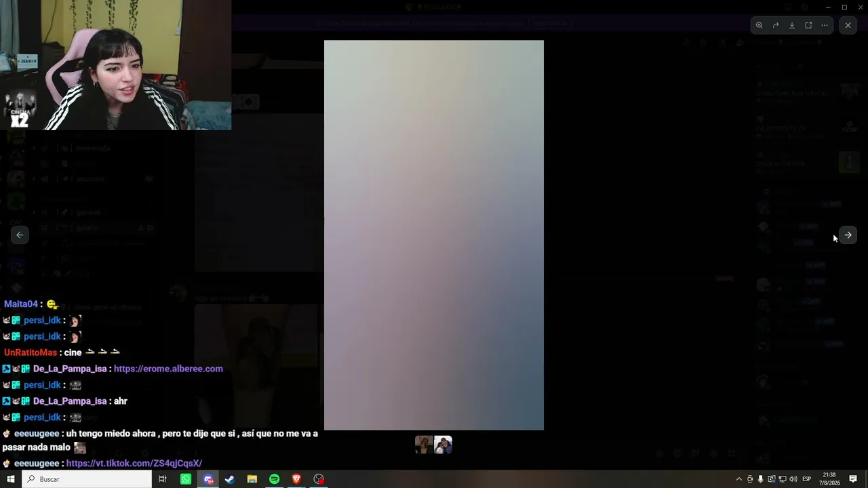Zoom into the image with the magnifier icon
This screenshot has width=868, height=488.
tap(759, 25)
